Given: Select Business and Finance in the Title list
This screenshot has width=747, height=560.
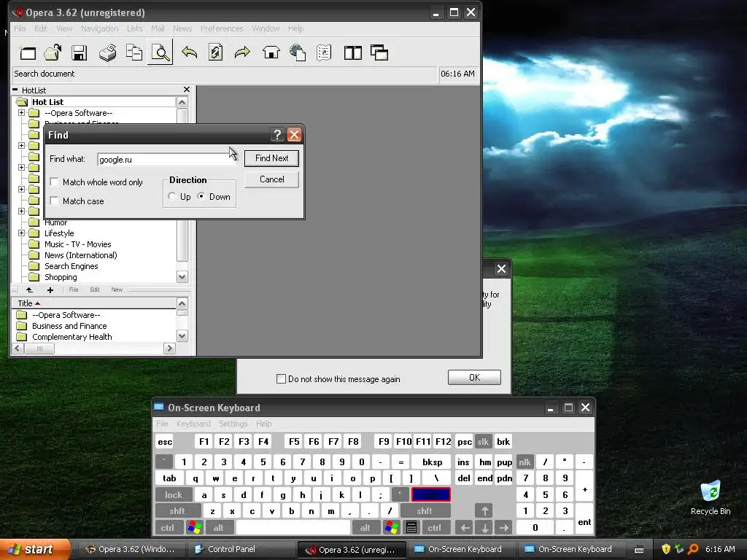Looking at the screenshot, I should click(x=69, y=326).
